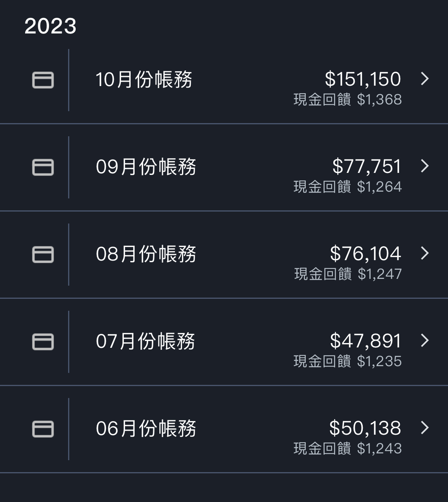Expand the 07月份帳務 chevron arrow

pyautogui.click(x=425, y=340)
